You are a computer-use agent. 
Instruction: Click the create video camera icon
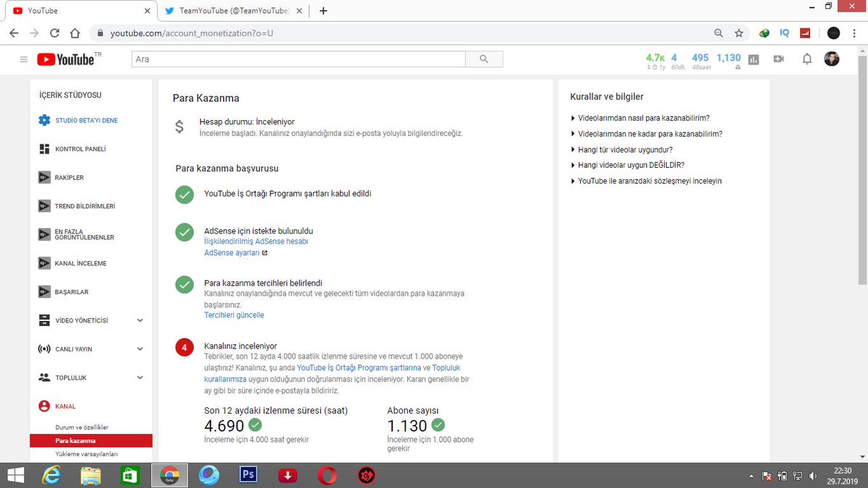coord(779,59)
